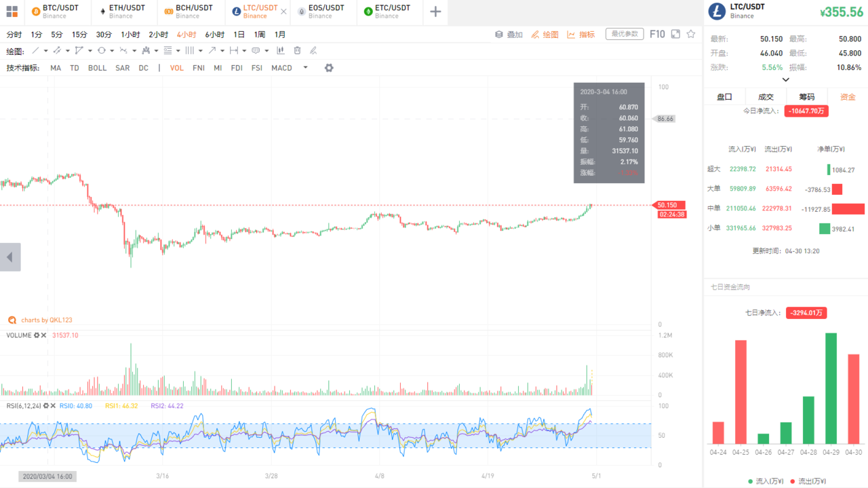Close the LTC/USDT tab
The width and height of the screenshot is (868, 488).
283,12
